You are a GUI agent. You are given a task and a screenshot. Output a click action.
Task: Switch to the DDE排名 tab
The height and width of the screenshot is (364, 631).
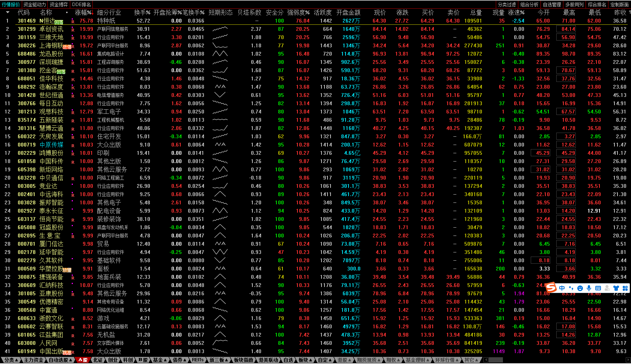(x=82, y=5)
